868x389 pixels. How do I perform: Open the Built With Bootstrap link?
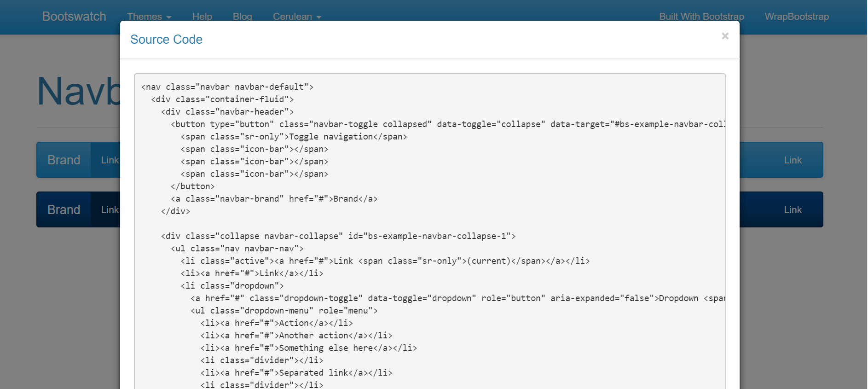[x=701, y=17]
